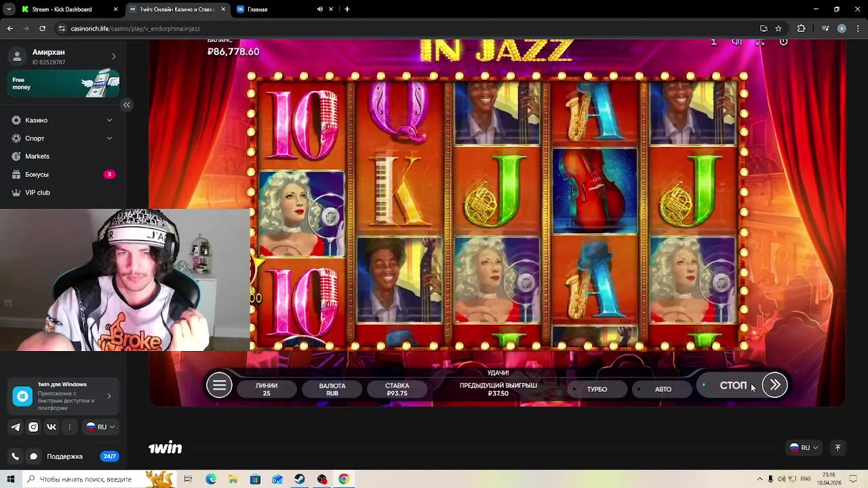Open footer RU language dropdown
This screenshot has height=488, width=868.
point(804,448)
